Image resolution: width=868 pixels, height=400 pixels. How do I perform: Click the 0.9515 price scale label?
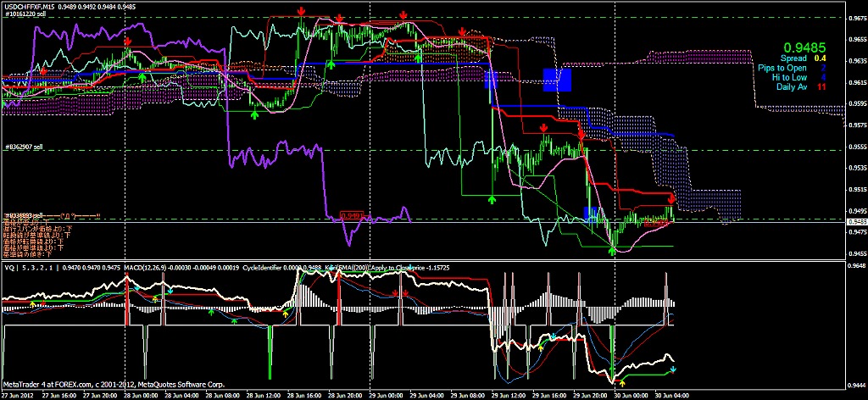[858, 190]
